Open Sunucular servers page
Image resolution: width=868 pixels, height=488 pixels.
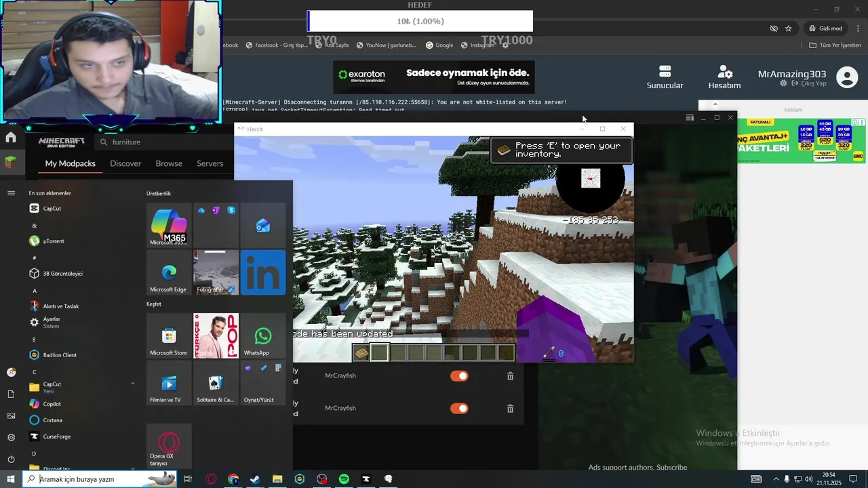point(665,77)
